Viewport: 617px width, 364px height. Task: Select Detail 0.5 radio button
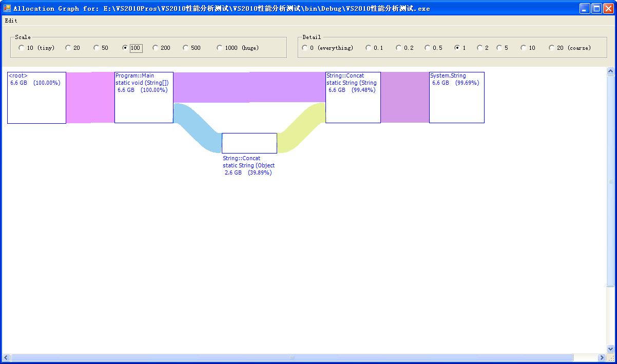[x=433, y=48]
